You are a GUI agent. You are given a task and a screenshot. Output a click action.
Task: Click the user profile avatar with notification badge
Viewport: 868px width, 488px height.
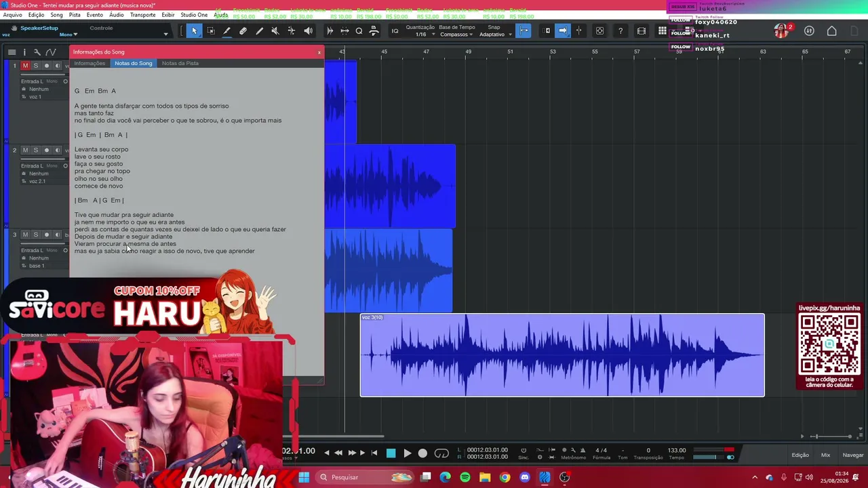[x=782, y=30]
